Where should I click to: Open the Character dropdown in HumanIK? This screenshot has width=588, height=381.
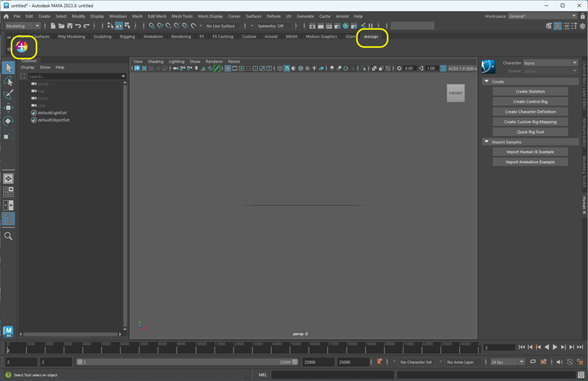pyautogui.click(x=550, y=63)
